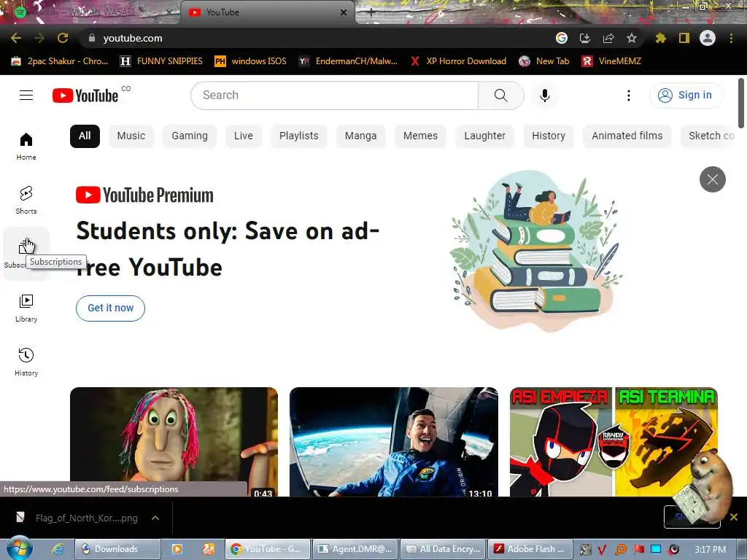Open the 2pac Shakur bookmark
747x560 pixels.
60,61
